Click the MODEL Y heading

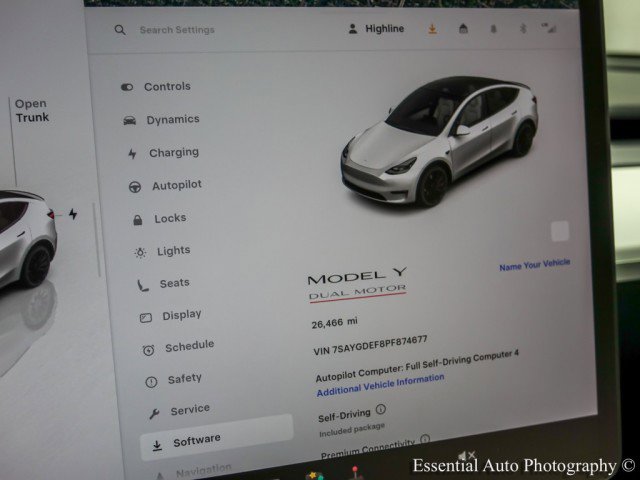click(x=357, y=276)
